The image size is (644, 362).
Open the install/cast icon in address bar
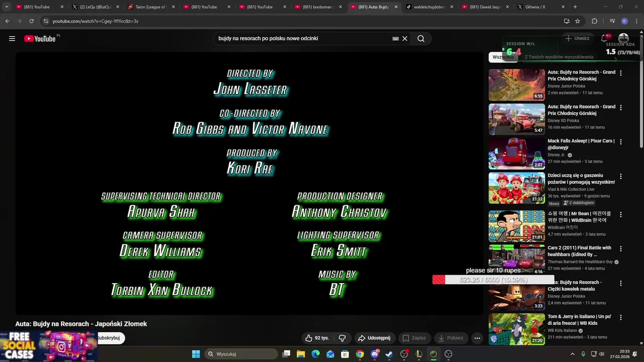click(x=567, y=21)
